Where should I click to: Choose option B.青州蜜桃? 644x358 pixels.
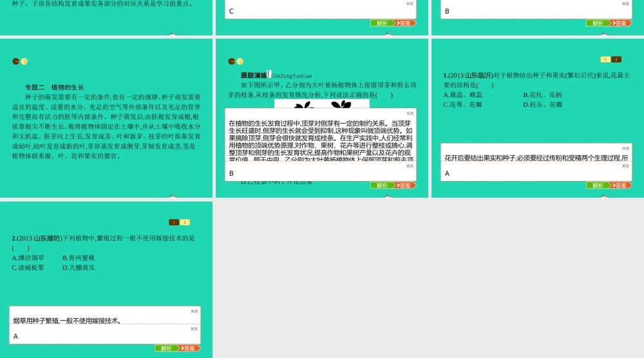coord(79,258)
